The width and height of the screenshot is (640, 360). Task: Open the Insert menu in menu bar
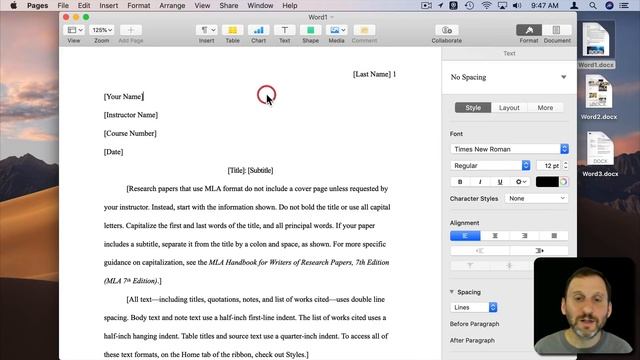109,6
